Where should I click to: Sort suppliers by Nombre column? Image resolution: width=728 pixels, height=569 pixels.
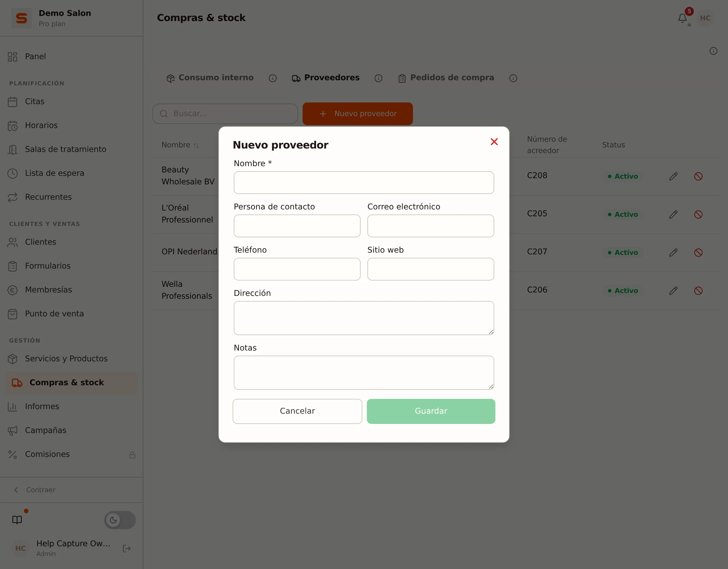click(x=180, y=145)
